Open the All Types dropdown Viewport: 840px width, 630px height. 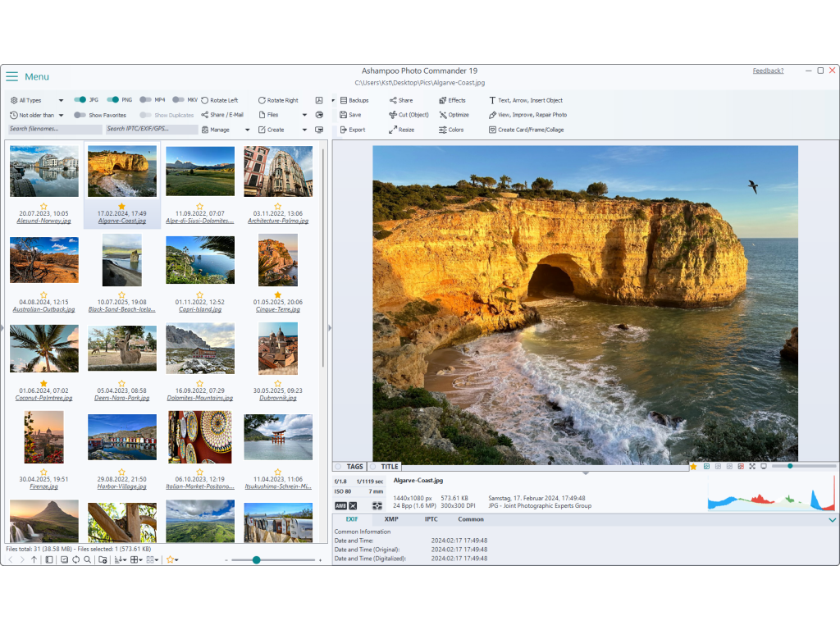coord(37,100)
